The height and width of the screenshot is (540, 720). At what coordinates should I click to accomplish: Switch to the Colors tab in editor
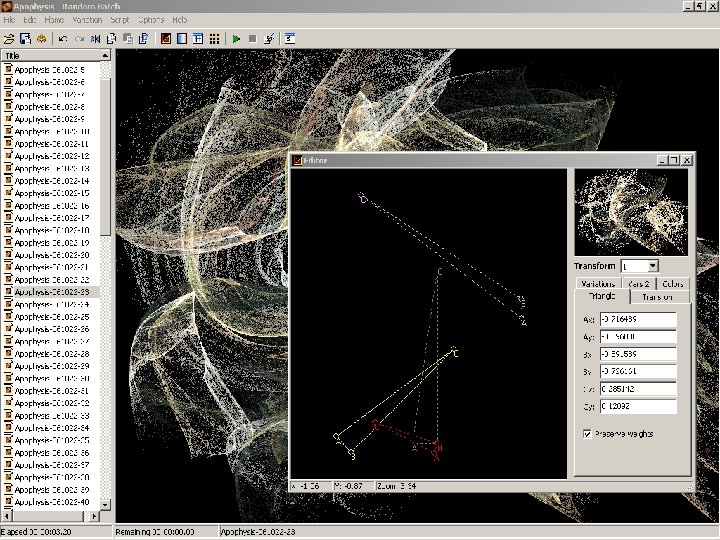(673, 284)
